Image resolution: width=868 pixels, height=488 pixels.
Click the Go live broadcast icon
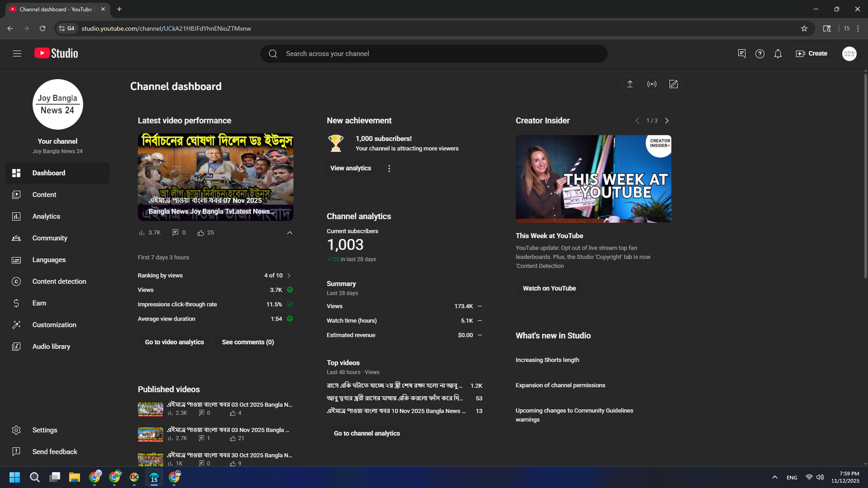pyautogui.click(x=652, y=84)
